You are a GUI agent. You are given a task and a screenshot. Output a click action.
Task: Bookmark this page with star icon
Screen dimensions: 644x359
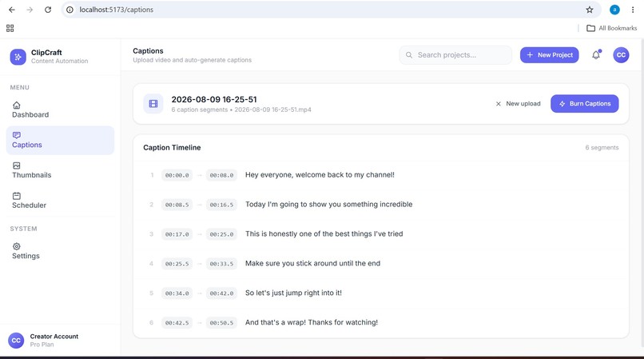590,10
